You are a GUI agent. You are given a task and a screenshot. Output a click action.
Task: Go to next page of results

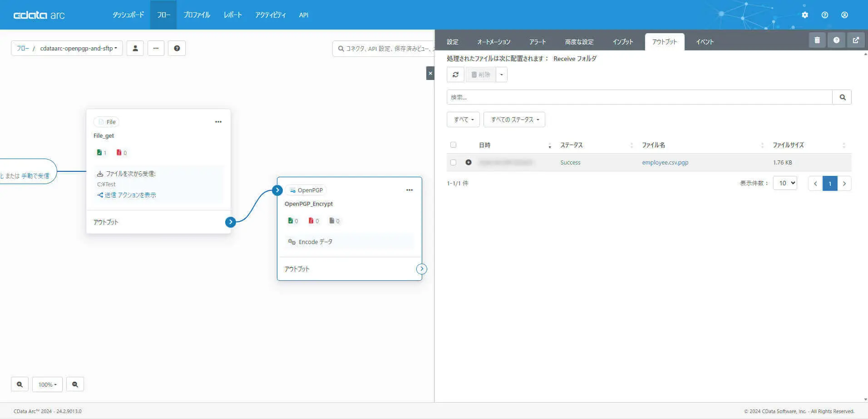pos(844,184)
